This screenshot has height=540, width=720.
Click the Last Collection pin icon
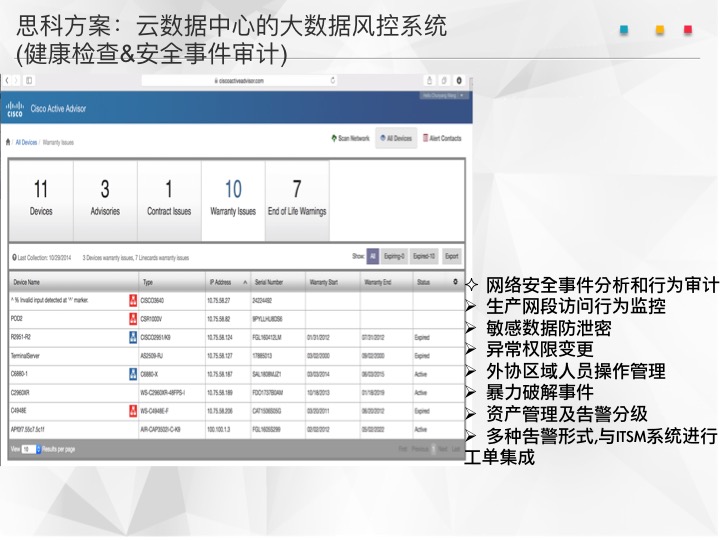click(x=14, y=258)
